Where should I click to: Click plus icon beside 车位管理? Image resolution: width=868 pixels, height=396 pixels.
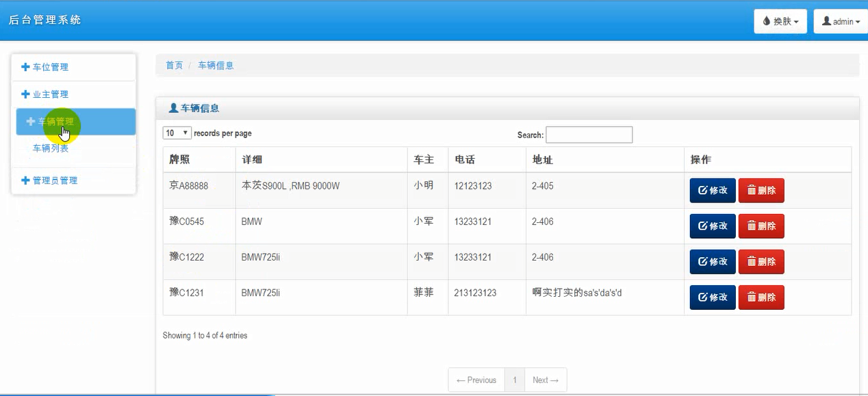coord(25,67)
